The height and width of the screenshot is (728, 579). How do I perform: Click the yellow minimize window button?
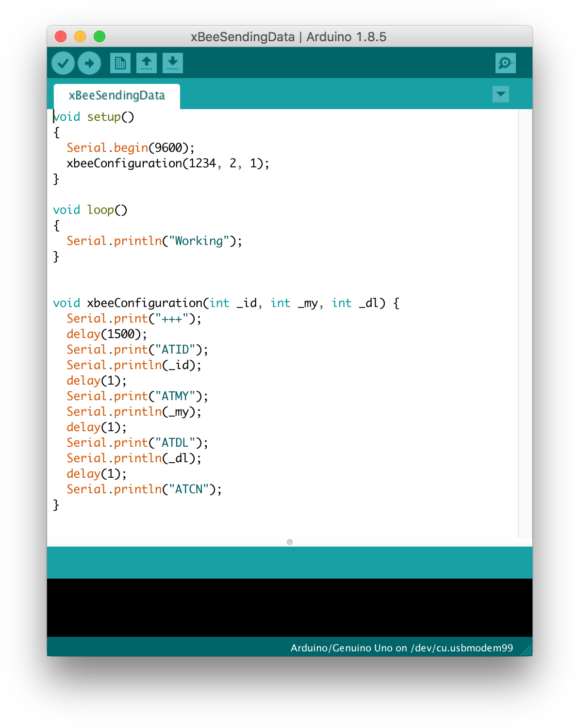tap(80, 36)
